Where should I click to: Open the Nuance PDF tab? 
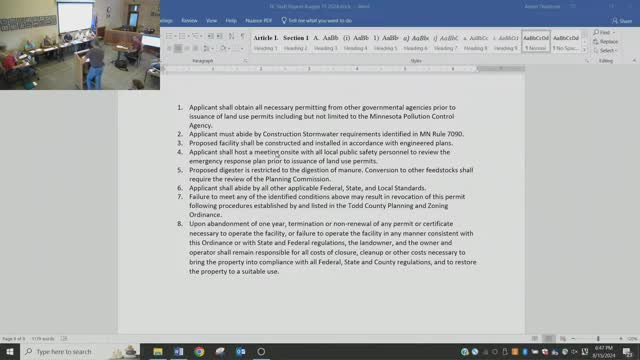(258, 20)
